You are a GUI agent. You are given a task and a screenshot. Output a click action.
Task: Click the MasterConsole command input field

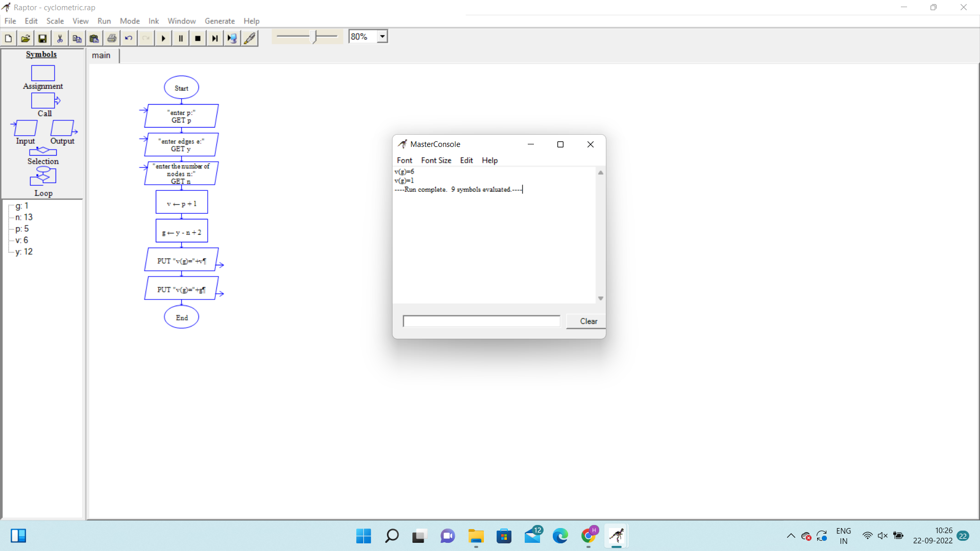[x=481, y=321]
